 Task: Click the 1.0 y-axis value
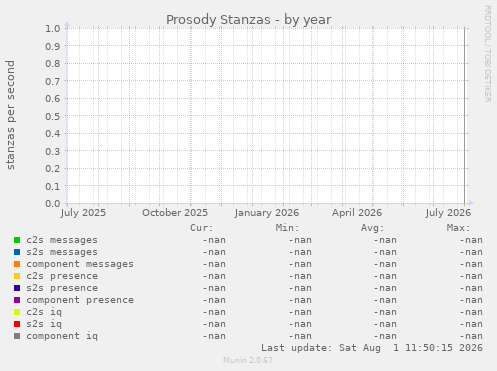[x=53, y=28]
